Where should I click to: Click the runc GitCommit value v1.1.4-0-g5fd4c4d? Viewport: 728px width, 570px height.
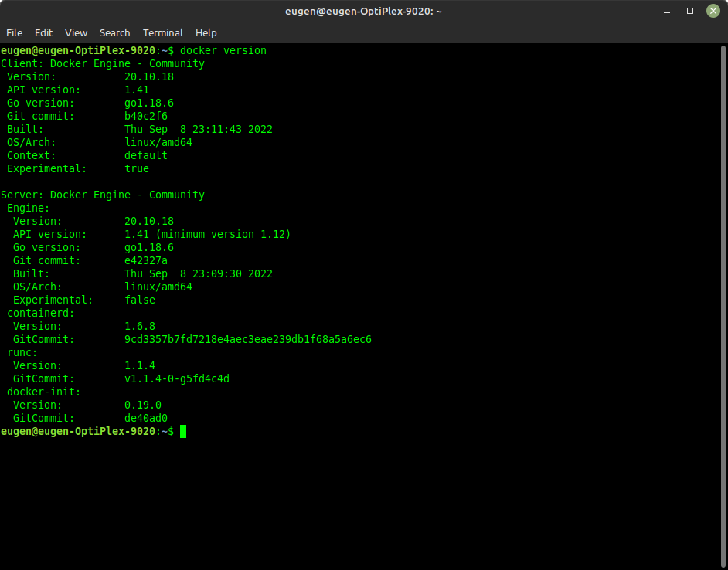pos(176,378)
